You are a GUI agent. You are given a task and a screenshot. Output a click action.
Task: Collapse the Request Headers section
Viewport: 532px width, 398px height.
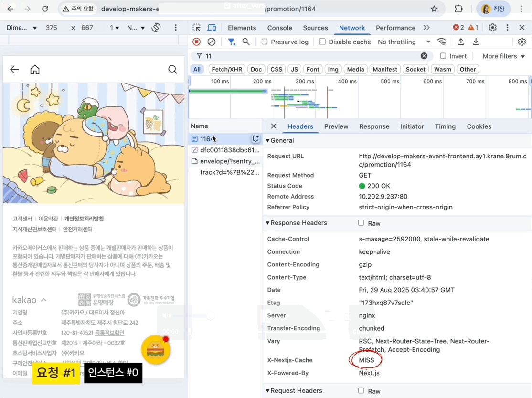(x=268, y=390)
